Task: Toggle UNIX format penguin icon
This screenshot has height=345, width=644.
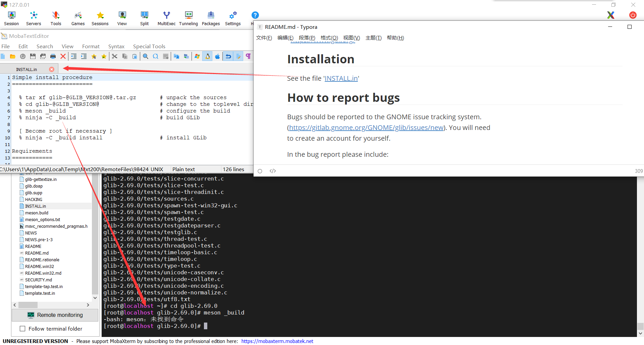Action: click(x=207, y=56)
